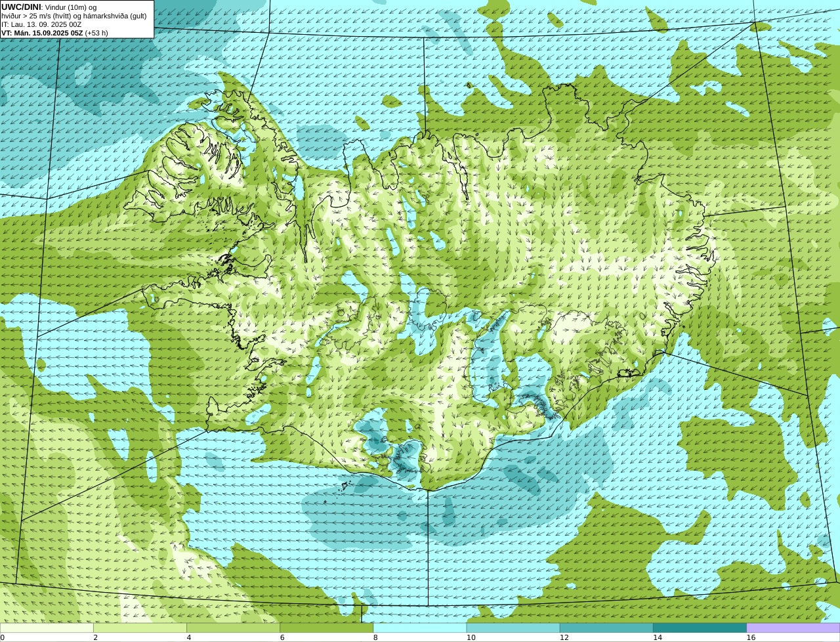Click the 'hviður > 25 m/s (hvítt)' description line

coord(74,16)
